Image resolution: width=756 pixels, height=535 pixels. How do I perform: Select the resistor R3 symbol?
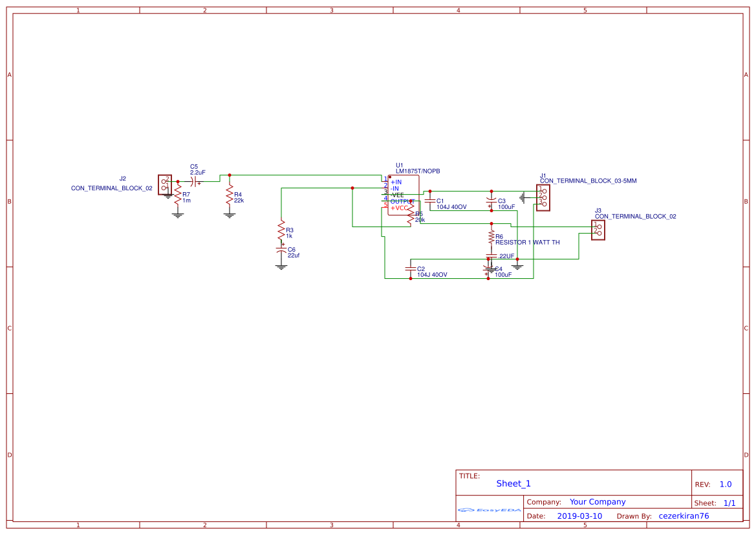(282, 230)
